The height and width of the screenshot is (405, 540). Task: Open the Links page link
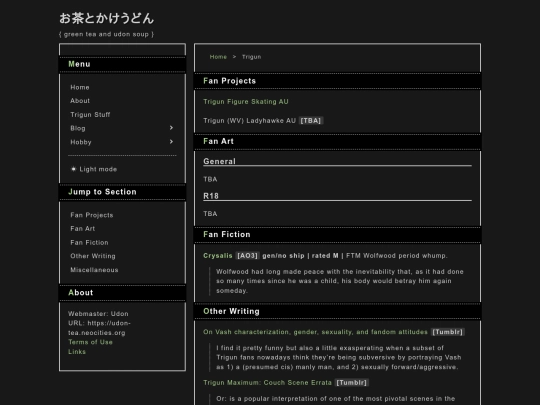pyautogui.click(x=77, y=352)
